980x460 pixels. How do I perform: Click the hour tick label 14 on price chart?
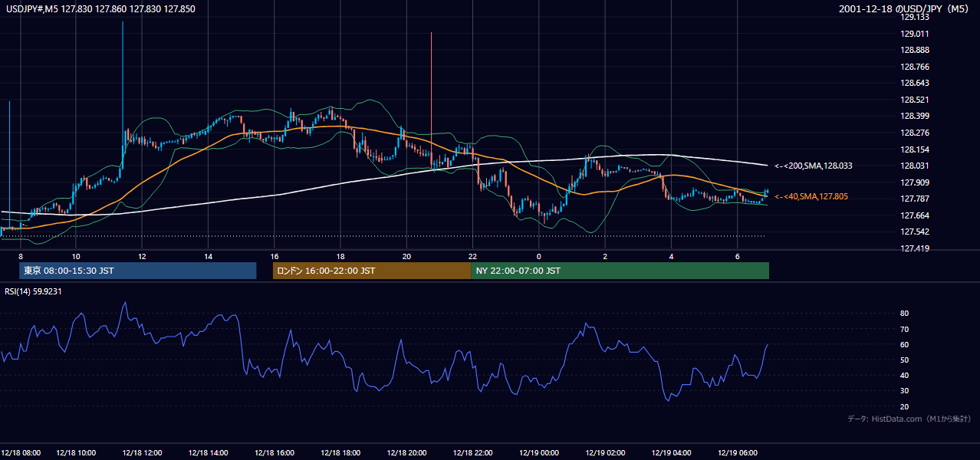click(209, 256)
